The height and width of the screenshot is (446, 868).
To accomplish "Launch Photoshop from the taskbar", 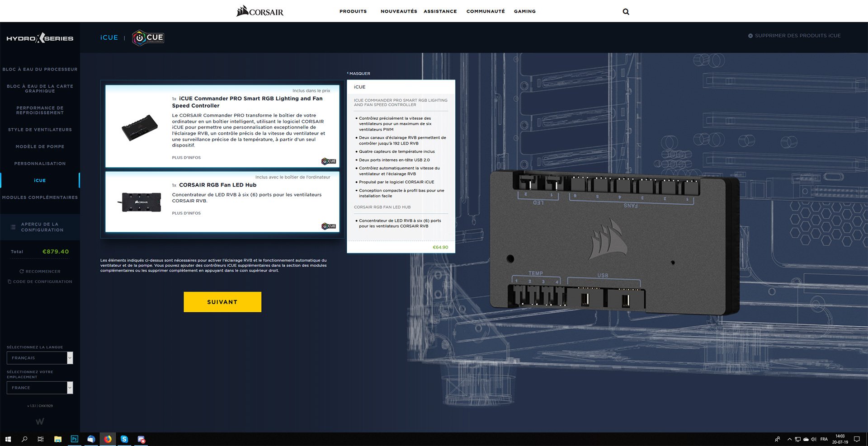I will click(x=75, y=439).
